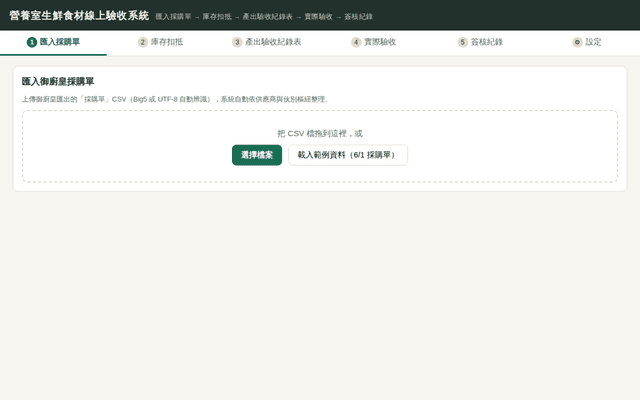Click the gear icon beside 設定
Image resolution: width=640 pixels, height=400 pixels.
pos(577,42)
